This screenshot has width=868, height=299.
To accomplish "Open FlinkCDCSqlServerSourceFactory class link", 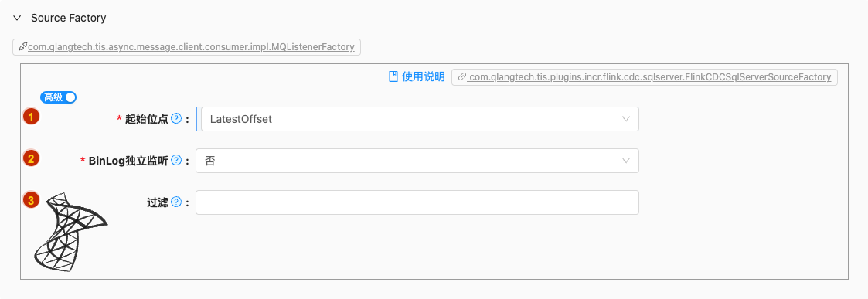I will click(x=649, y=77).
